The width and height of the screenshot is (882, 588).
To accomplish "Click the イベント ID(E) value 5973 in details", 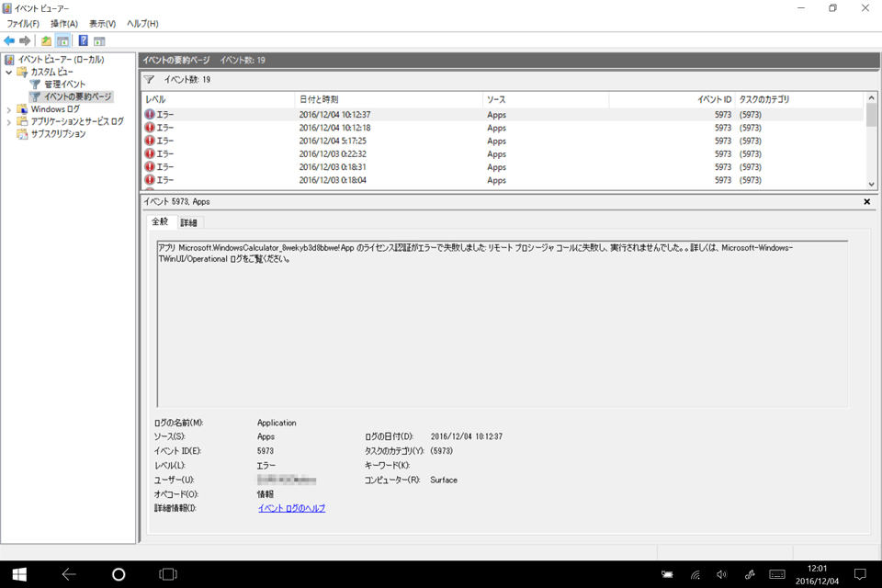I will point(266,451).
